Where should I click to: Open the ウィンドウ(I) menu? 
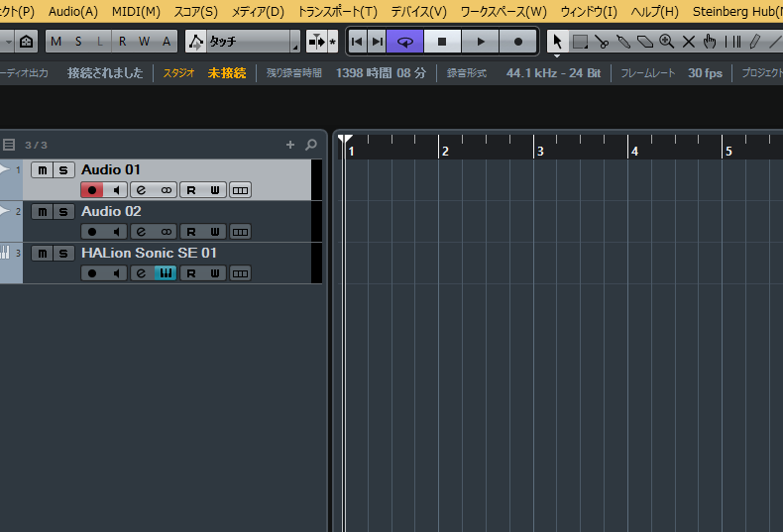[589, 11]
